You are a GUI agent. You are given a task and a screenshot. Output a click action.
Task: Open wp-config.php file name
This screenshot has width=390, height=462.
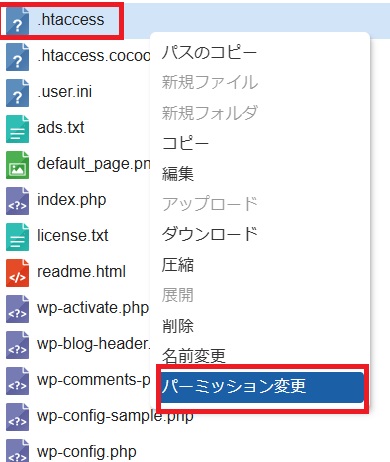(87, 452)
